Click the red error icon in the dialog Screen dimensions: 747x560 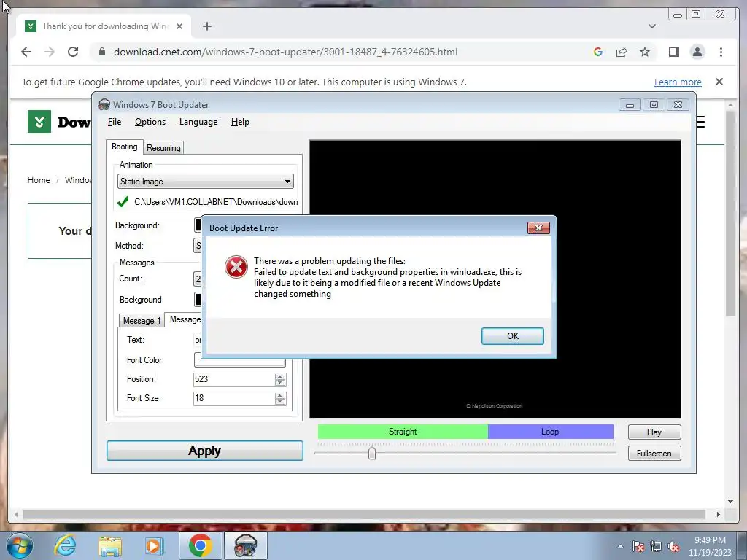[236, 267]
